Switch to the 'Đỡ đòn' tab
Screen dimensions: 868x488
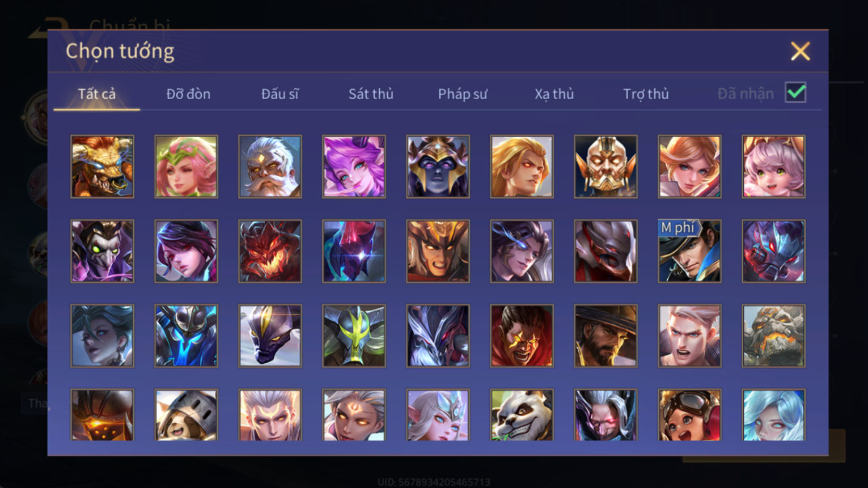pos(188,94)
